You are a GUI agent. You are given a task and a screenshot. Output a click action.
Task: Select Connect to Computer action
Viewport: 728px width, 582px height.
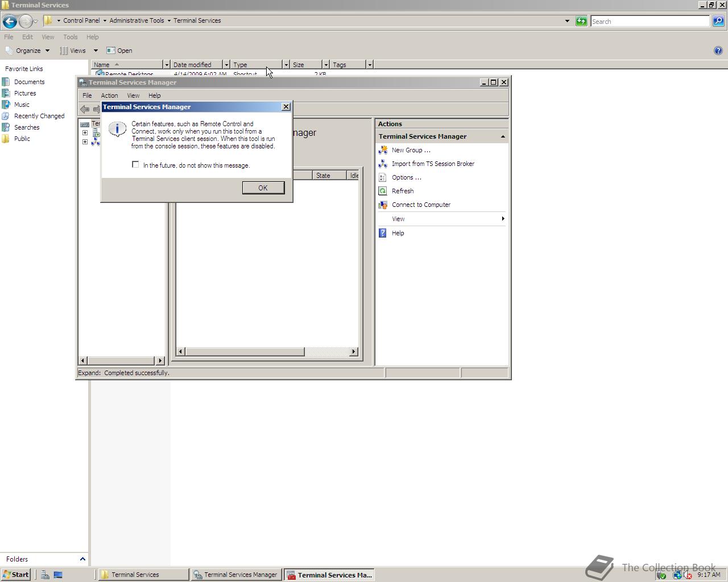421,205
